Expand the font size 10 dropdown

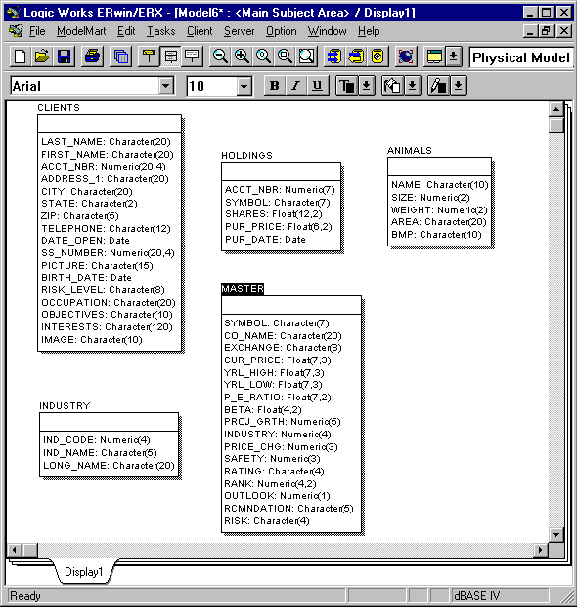pos(244,86)
